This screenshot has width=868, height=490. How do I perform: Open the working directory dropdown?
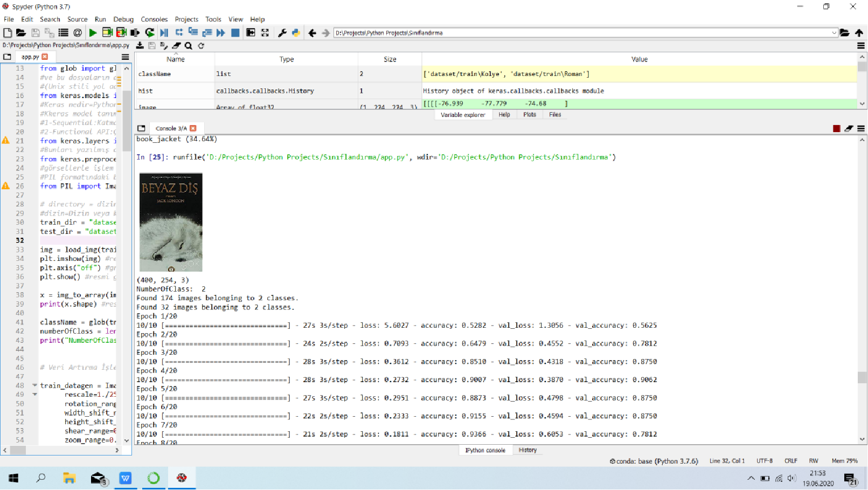tap(833, 32)
